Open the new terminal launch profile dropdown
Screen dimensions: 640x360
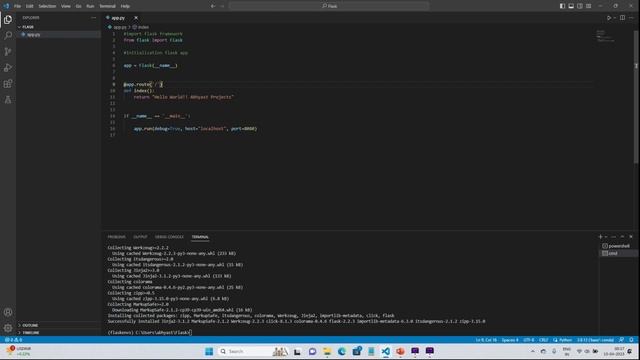click(x=606, y=237)
